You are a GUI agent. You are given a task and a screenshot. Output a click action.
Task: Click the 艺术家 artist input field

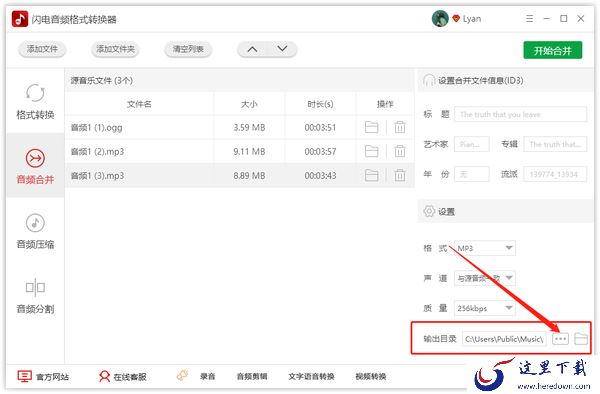tap(471, 144)
